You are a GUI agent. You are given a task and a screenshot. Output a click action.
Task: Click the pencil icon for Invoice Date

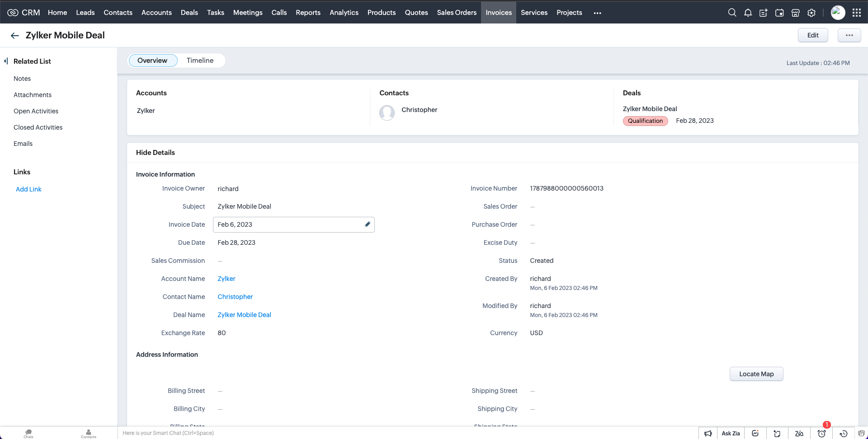coord(368,224)
